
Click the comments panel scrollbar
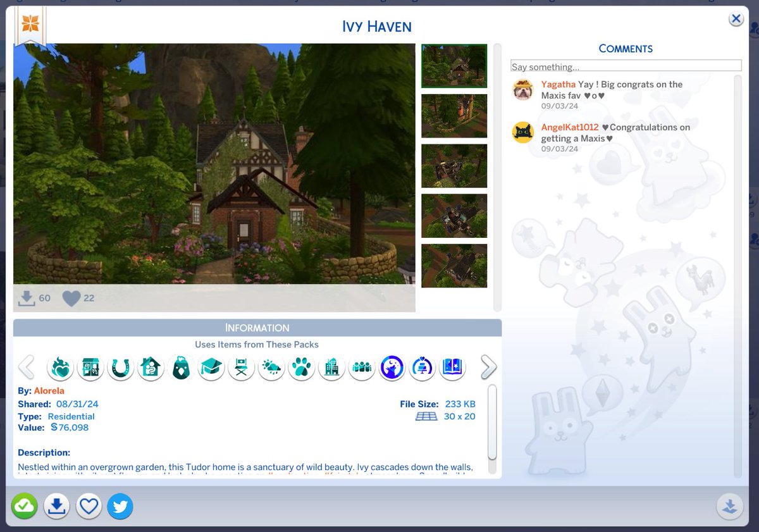737,276
